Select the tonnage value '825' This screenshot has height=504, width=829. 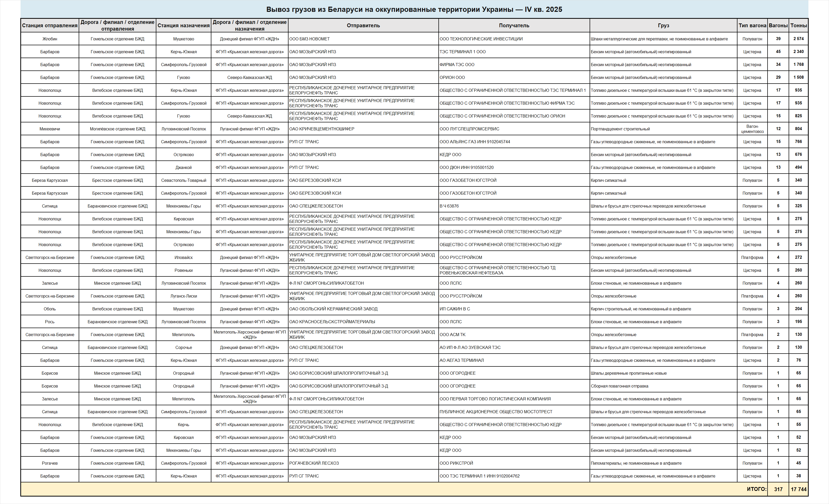799,116
